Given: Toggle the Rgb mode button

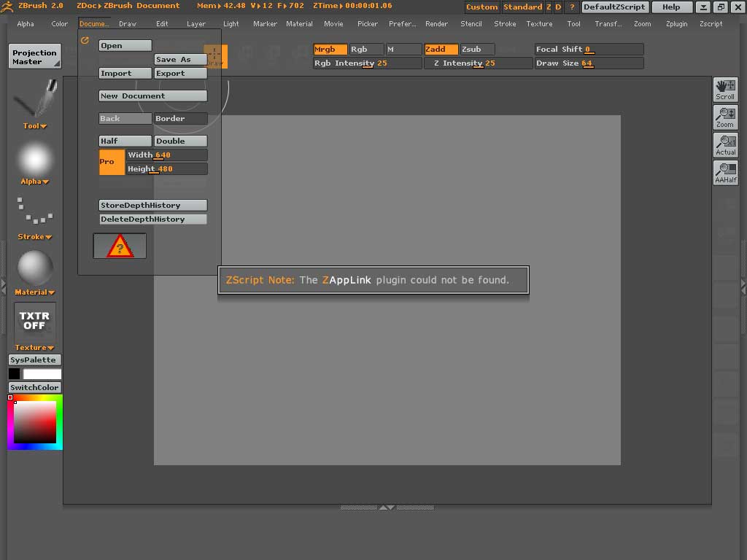Looking at the screenshot, I should (x=366, y=49).
